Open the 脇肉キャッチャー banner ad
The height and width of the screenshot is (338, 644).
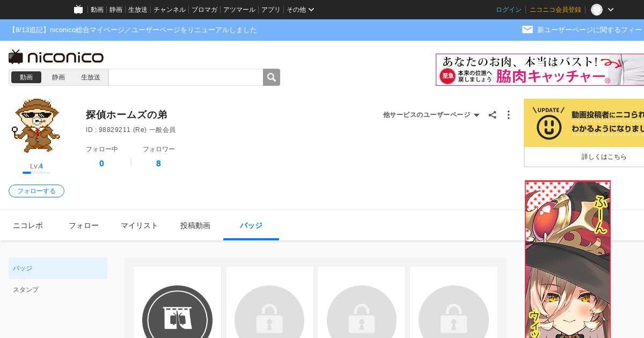coord(540,70)
